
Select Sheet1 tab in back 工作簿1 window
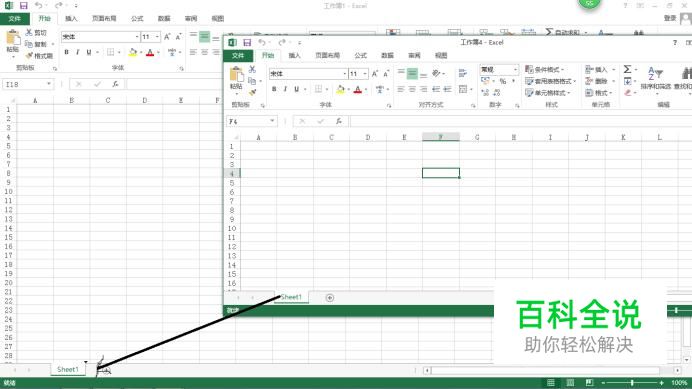[x=68, y=369]
